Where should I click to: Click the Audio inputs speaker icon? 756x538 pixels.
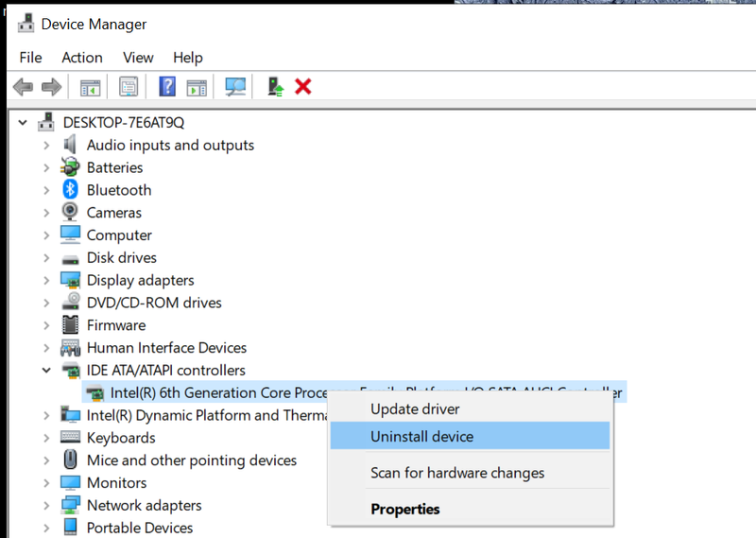[x=70, y=145]
